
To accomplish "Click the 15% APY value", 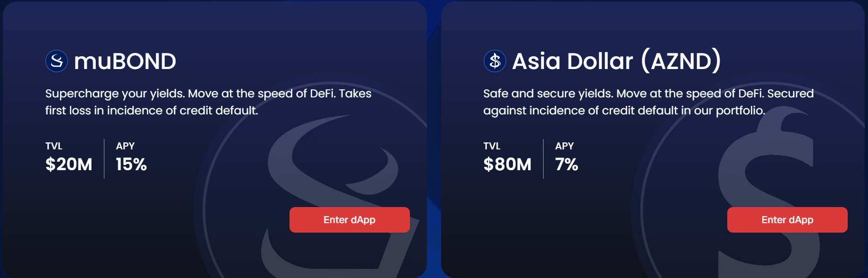I will [x=131, y=165].
